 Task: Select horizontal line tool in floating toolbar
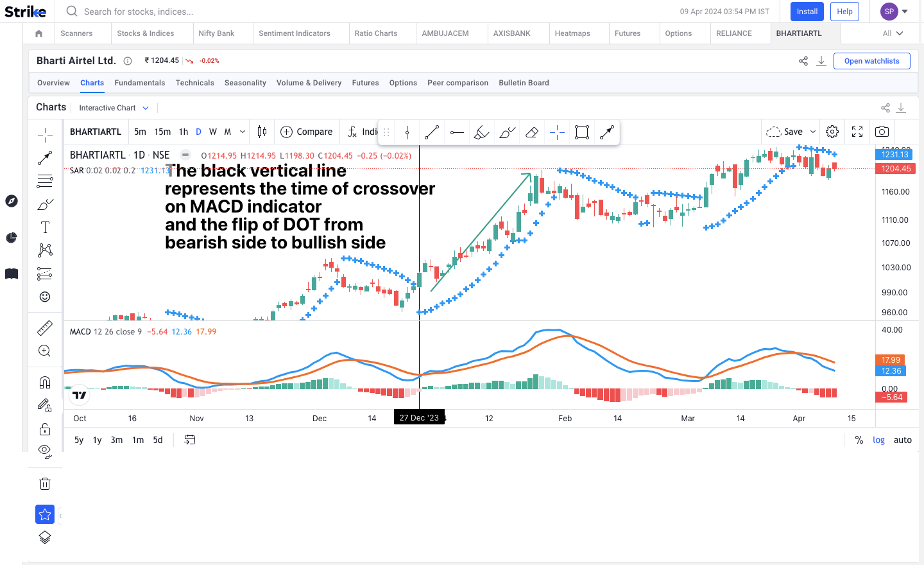point(457,133)
